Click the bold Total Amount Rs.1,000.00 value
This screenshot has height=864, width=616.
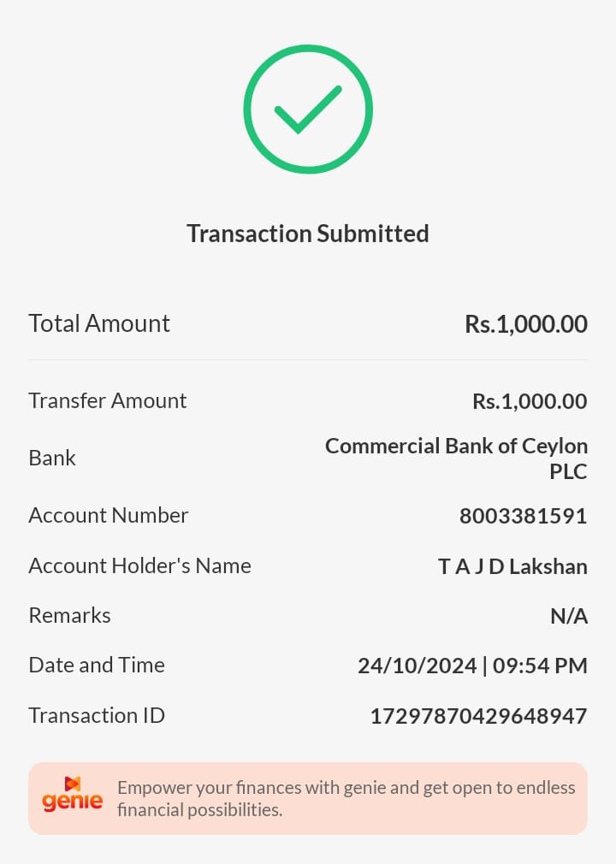click(x=526, y=324)
